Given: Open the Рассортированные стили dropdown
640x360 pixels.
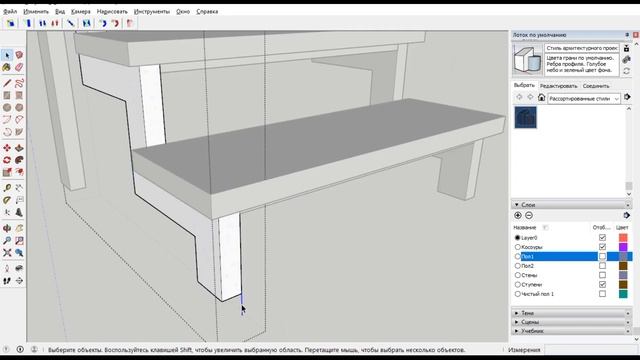Looking at the screenshot, I should click(x=584, y=98).
